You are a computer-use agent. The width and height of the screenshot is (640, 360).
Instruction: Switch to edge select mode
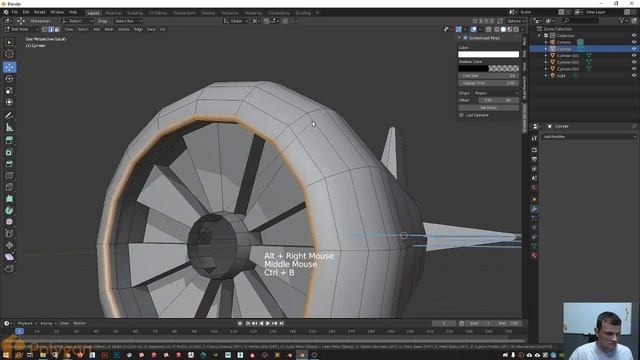click(51, 29)
